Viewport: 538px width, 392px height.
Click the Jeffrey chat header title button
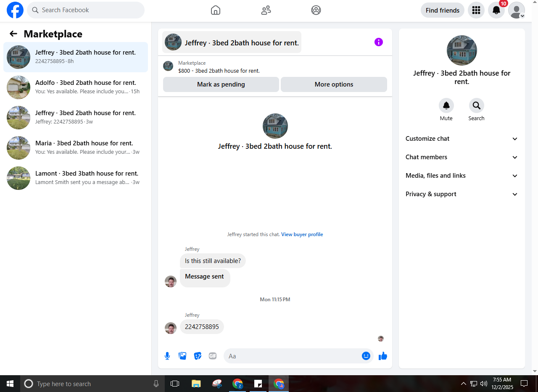(x=232, y=42)
